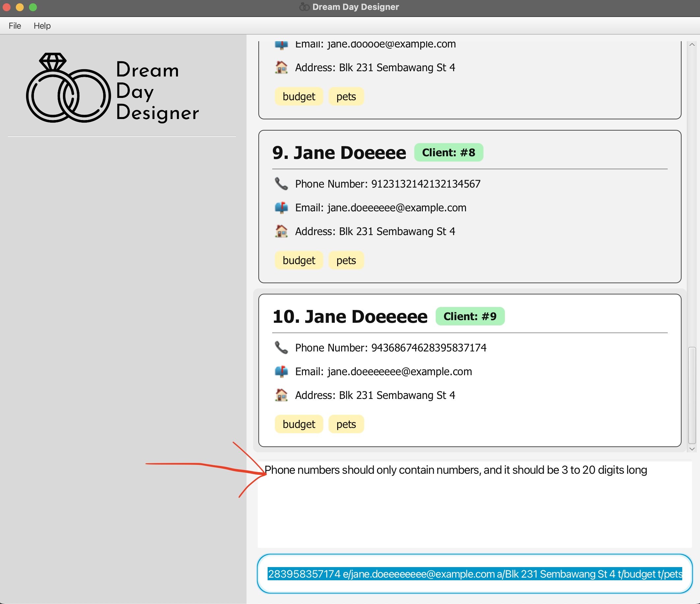Click the Client: #9 badge
This screenshot has width=700, height=604.
[x=470, y=317]
